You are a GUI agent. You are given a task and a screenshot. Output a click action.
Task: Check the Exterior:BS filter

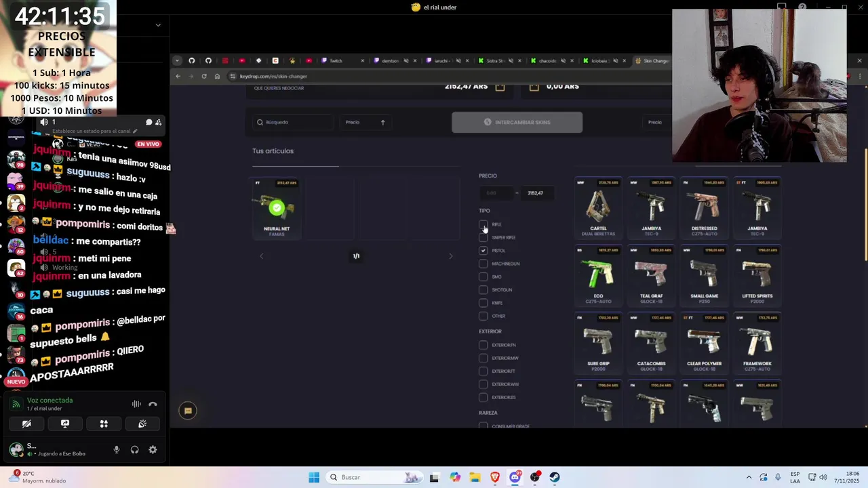click(483, 397)
